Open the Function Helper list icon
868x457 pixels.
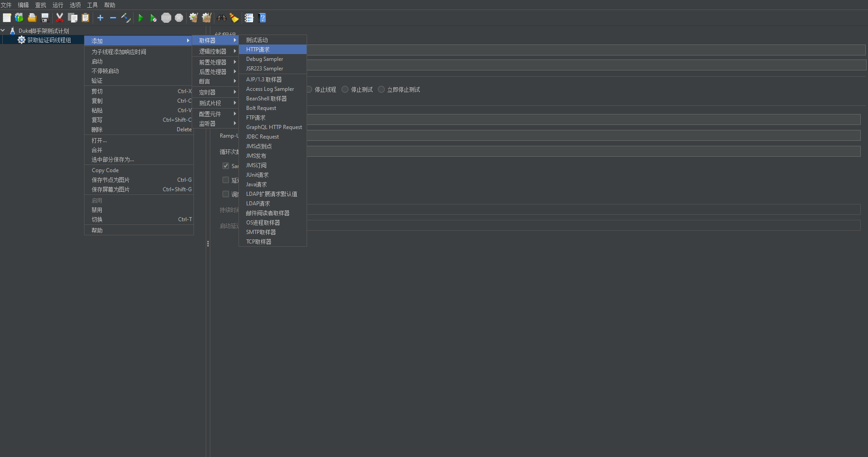coord(249,18)
